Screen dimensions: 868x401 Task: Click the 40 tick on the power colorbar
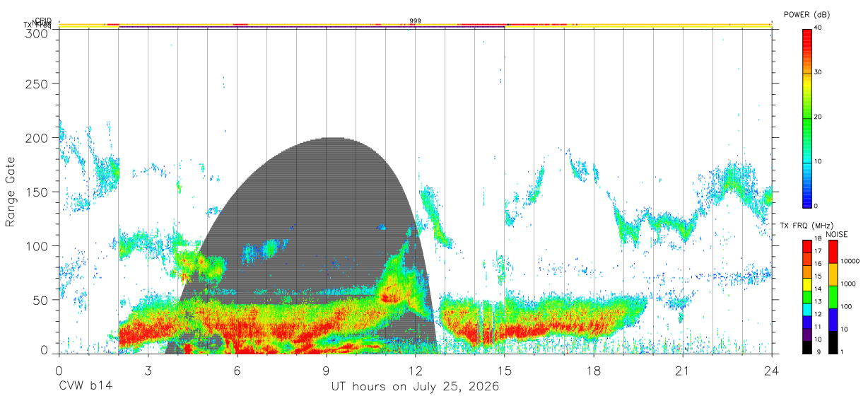coord(819,28)
